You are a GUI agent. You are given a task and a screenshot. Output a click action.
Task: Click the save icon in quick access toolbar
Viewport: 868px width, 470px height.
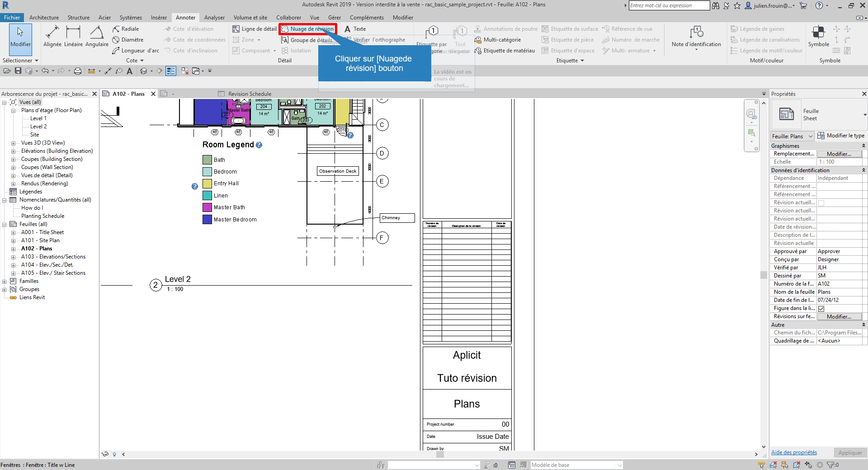[18, 71]
